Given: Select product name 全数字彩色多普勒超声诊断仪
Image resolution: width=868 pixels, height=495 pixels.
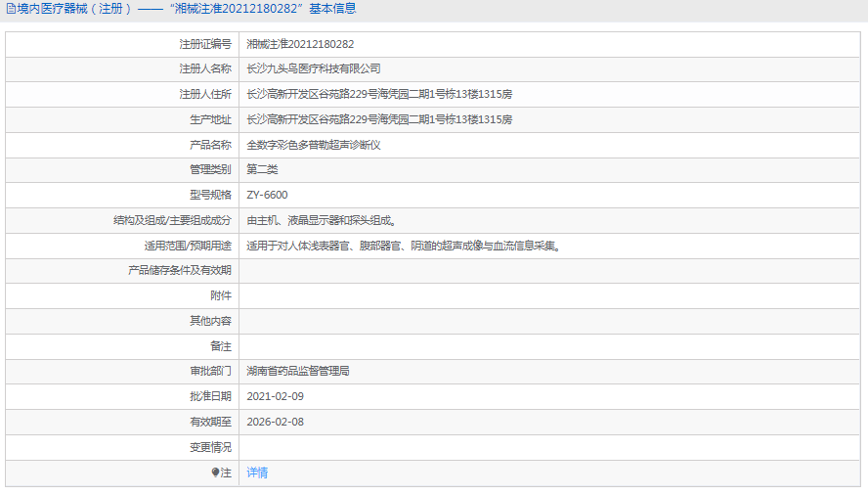Looking at the screenshot, I should [x=314, y=145].
